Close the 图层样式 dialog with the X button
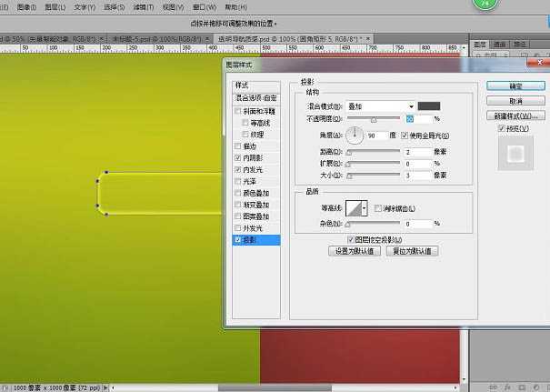The image size is (550, 392). pyautogui.click(x=539, y=63)
